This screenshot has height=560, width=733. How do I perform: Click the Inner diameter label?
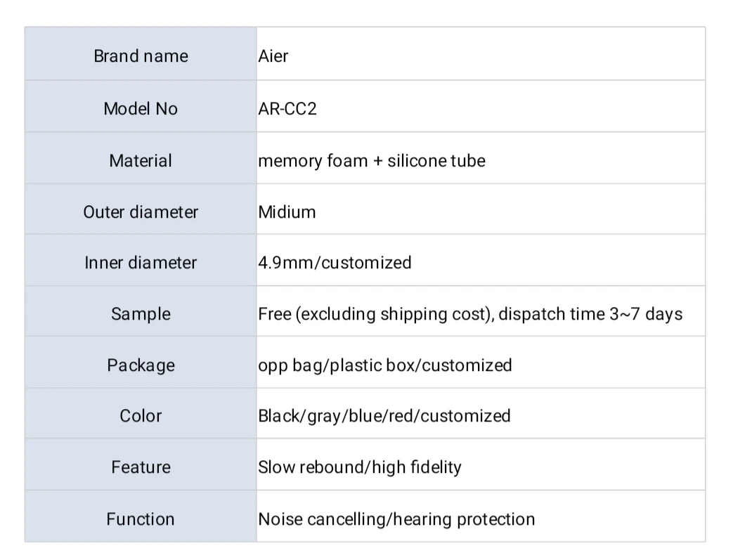click(141, 263)
